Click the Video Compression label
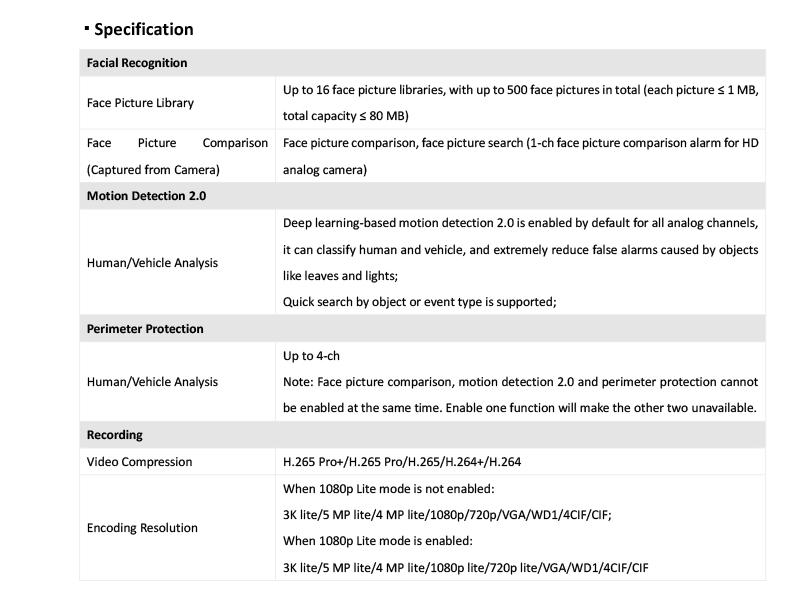This screenshot has height=607, width=800. pos(139,462)
